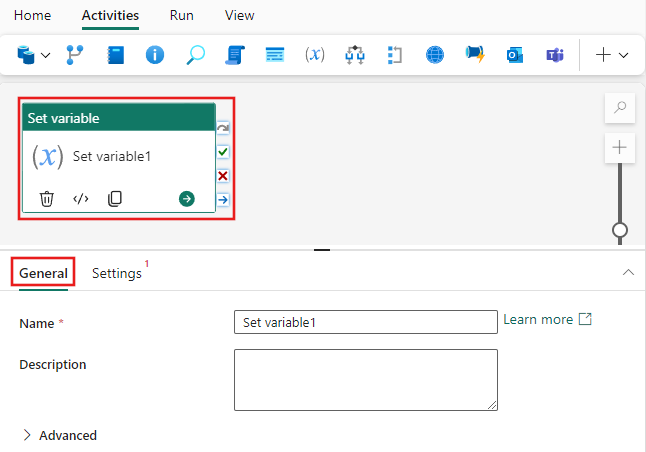Select the On fail red X connector
646x452 pixels.
click(223, 176)
